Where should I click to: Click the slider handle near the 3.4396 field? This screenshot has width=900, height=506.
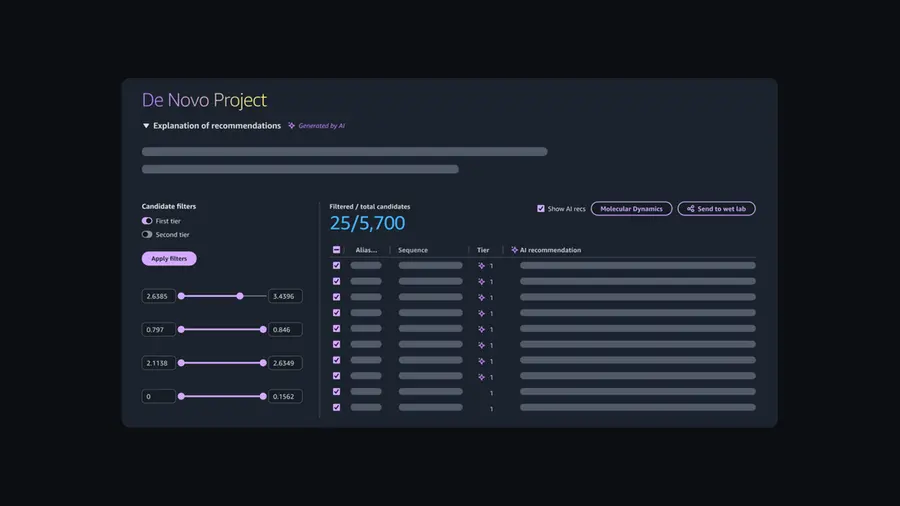coord(240,296)
